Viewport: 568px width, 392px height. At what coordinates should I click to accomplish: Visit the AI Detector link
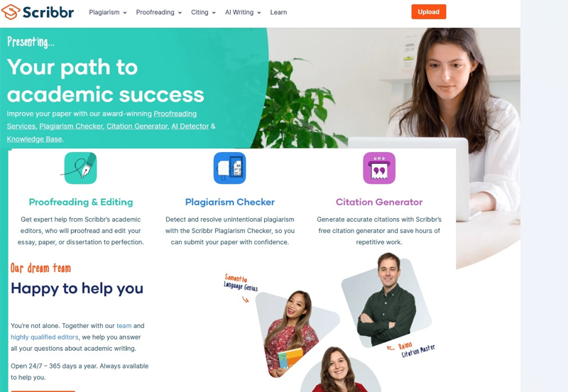[190, 126]
